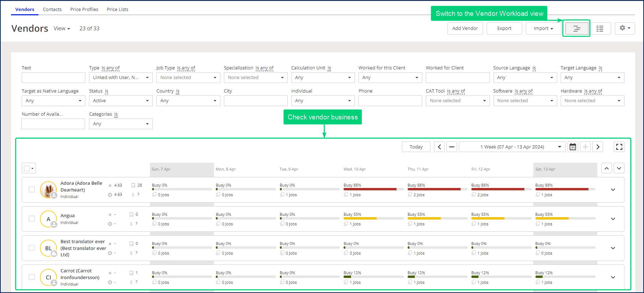Tick the select-all vendors checkbox
The width and height of the screenshot is (644, 293).
click(27, 168)
